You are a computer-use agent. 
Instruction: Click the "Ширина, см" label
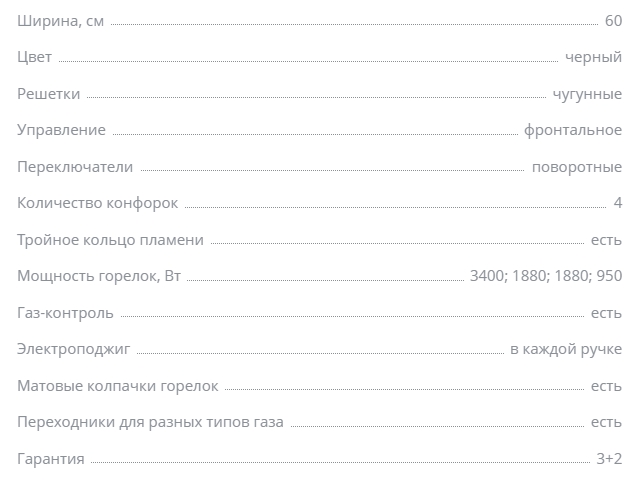point(61,21)
